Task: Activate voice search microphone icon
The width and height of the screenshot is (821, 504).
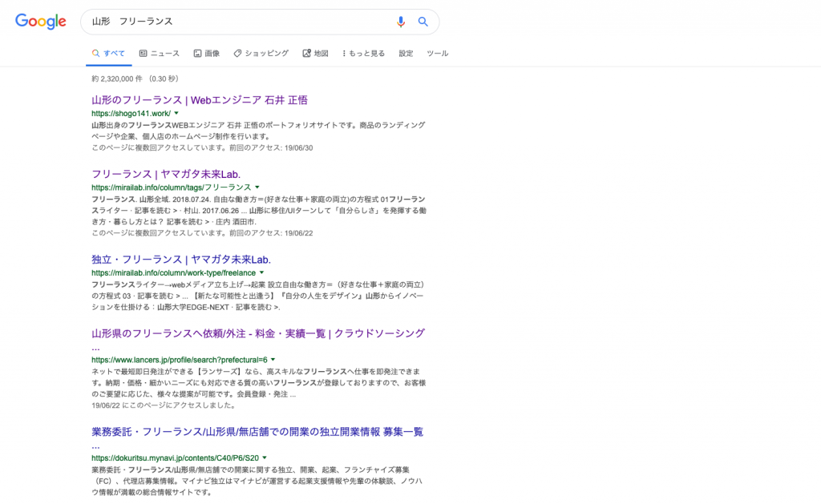Action: point(401,22)
